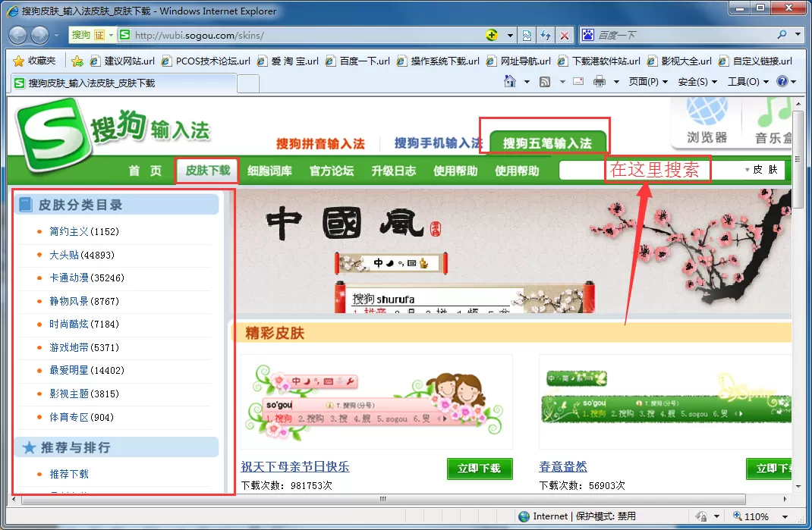Go to 首页 in green nav bar
This screenshot has height=530, width=812.
pyautogui.click(x=145, y=171)
